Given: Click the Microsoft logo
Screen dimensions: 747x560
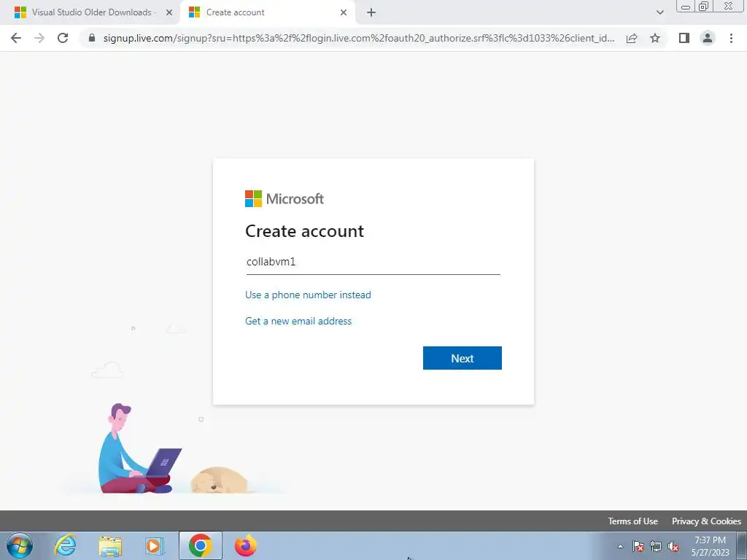Looking at the screenshot, I should 284,198.
